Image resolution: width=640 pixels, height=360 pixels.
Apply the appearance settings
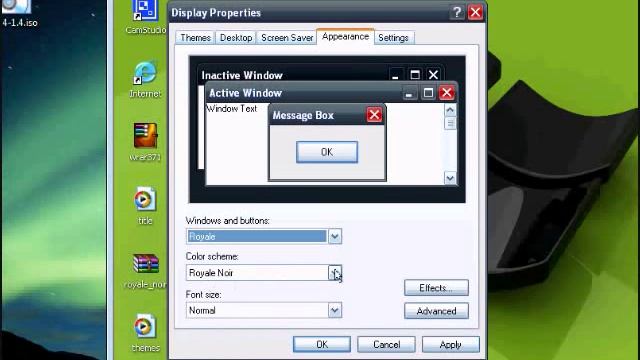[451, 344]
